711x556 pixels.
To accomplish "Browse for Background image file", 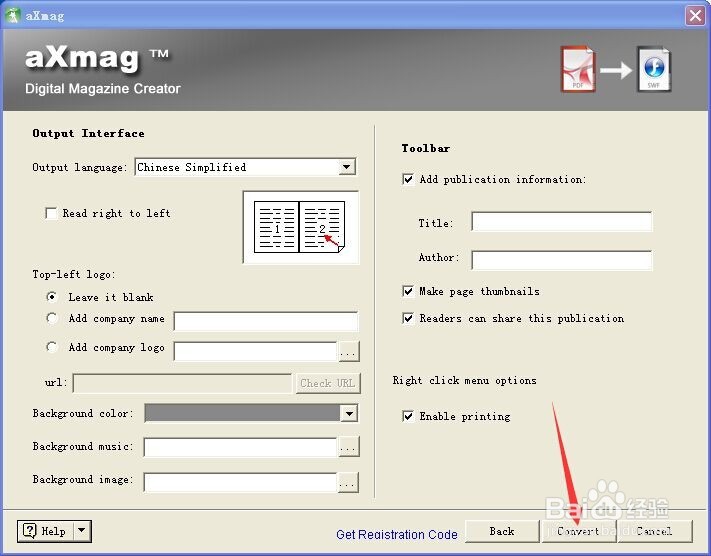I will [x=348, y=483].
